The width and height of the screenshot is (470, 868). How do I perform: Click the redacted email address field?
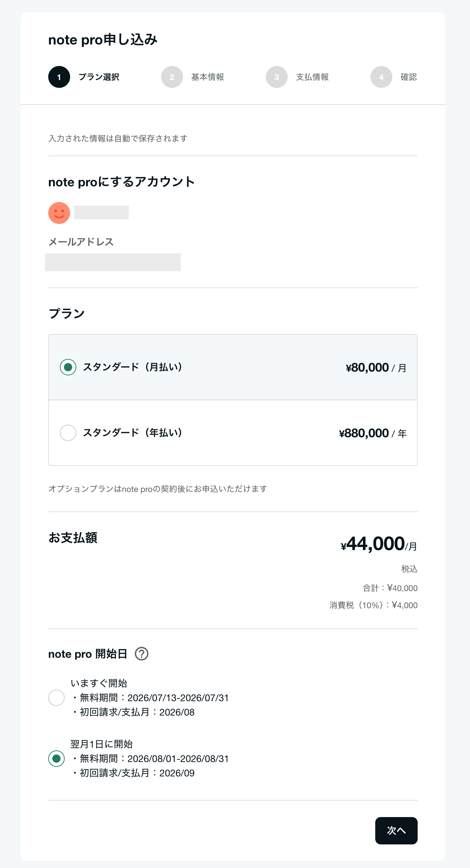[113, 262]
